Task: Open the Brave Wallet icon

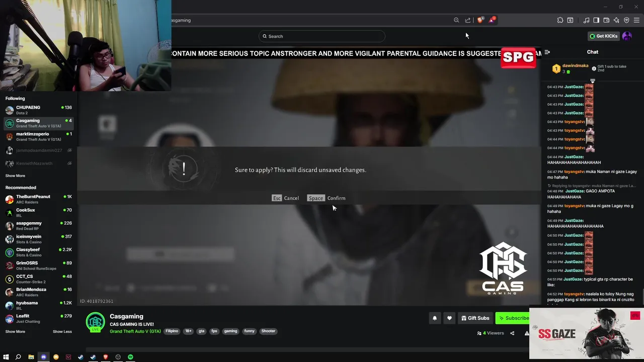Action: [606, 20]
